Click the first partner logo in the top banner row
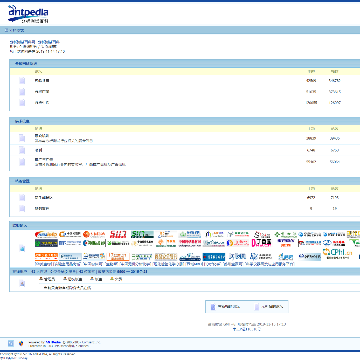Viewport: 360px width, 360px height. (46, 234)
